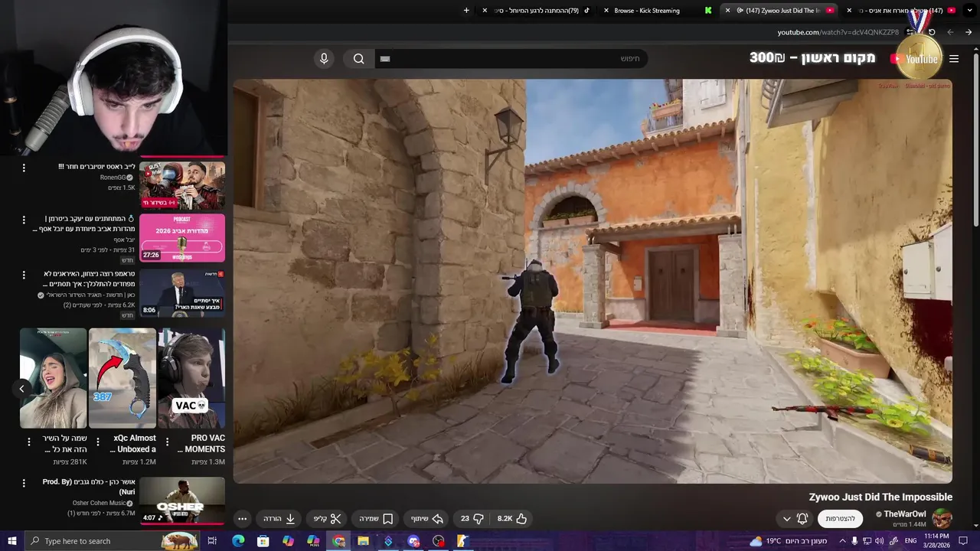
Task: Launch Microsoft Edge from taskbar
Action: click(238, 541)
